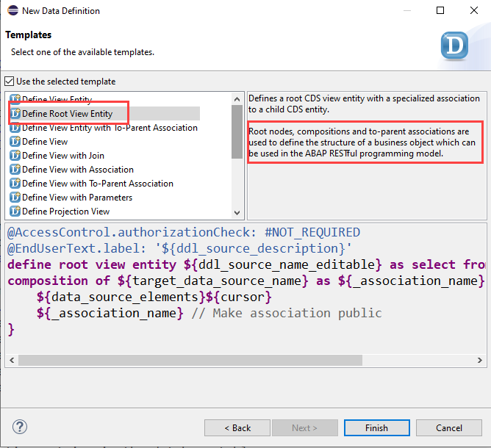491x448 pixels.
Task: Click the @EndUserText.label annotation line
Action: [x=179, y=248]
